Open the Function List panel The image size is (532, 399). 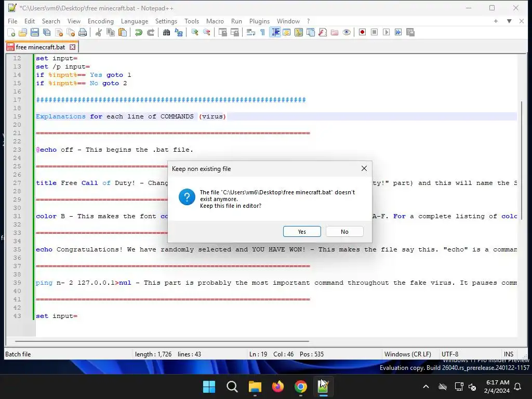(x=323, y=32)
